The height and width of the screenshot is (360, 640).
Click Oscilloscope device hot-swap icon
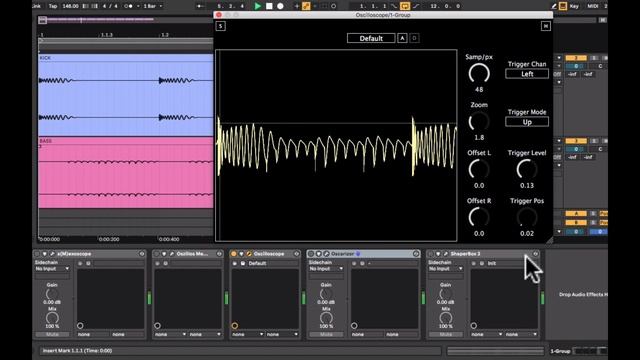(x=297, y=254)
